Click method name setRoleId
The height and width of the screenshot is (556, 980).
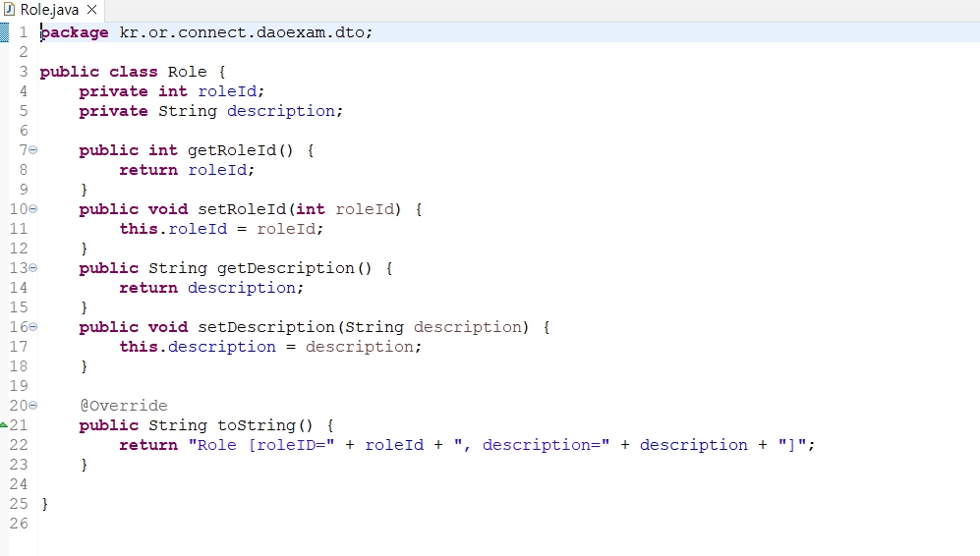[242, 209]
